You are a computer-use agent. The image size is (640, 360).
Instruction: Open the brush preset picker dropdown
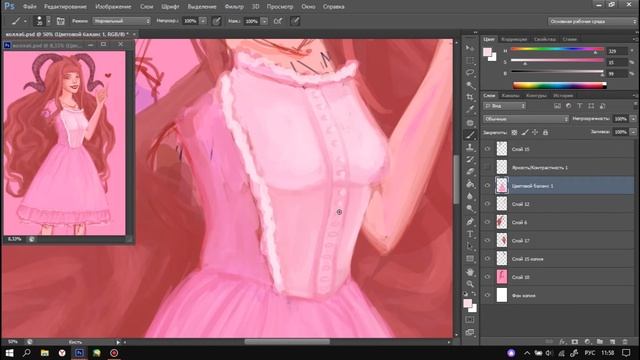pyautogui.click(x=49, y=21)
